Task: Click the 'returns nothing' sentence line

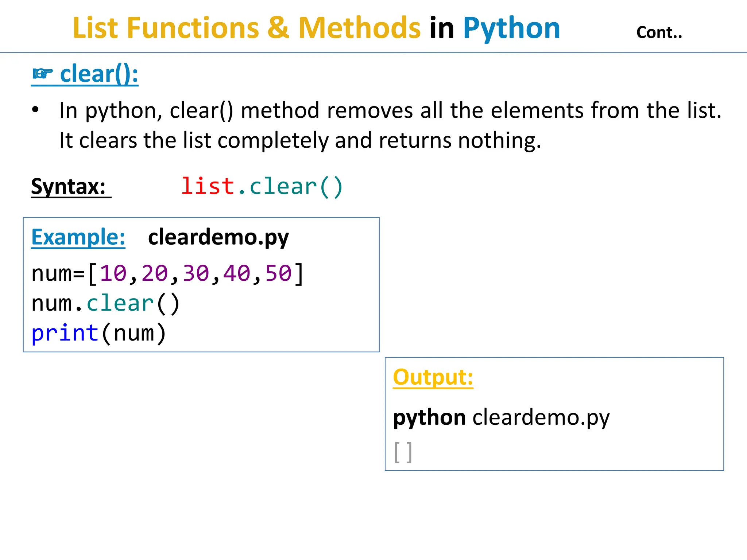Action: [x=300, y=140]
